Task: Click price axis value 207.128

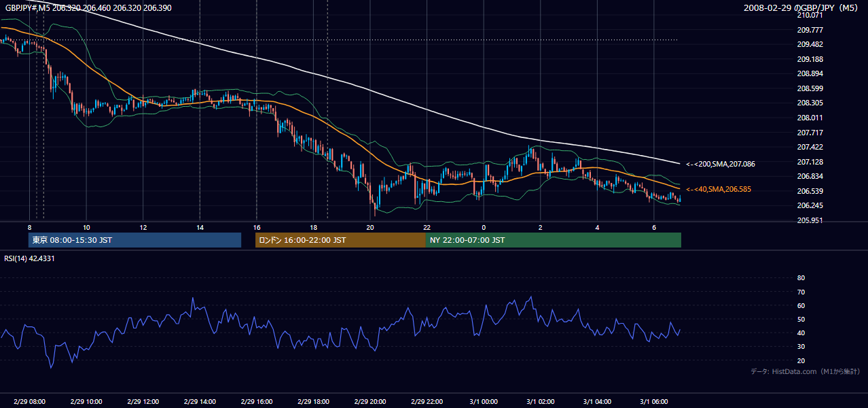Action: coord(810,162)
